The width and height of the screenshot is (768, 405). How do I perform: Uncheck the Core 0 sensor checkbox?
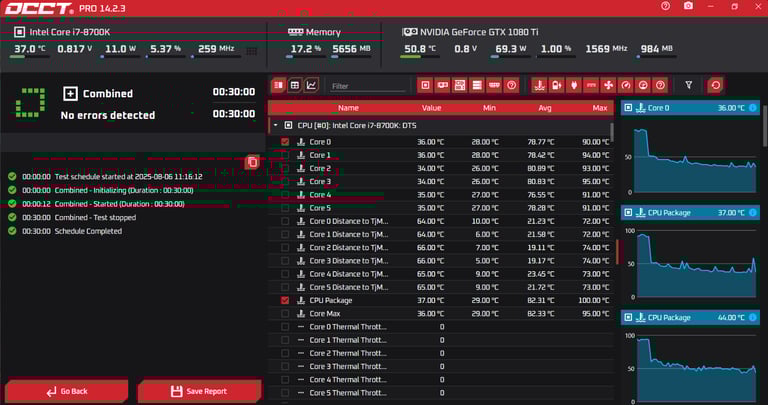click(x=285, y=142)
